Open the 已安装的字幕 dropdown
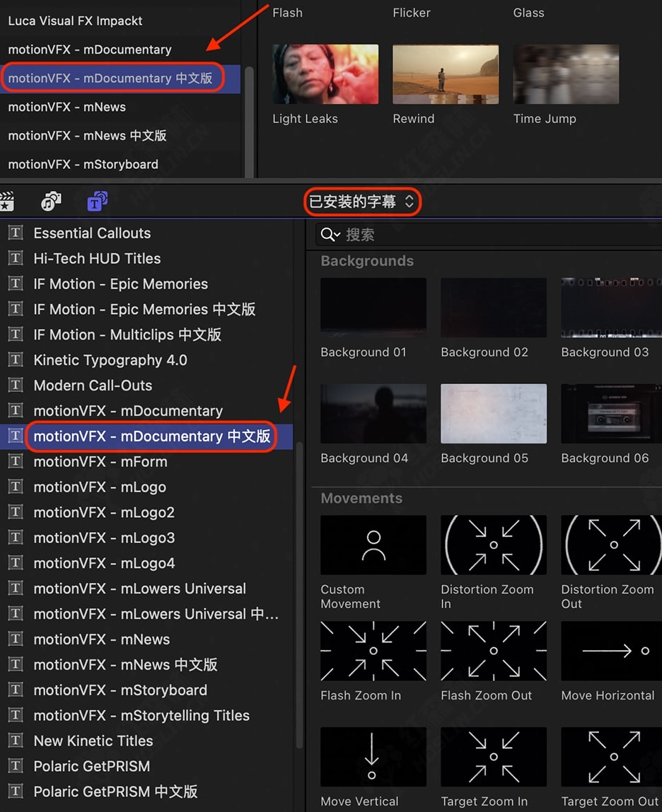The height and width of the screenshot is (812, 662). pyautogui.click(x=362, y=202)
